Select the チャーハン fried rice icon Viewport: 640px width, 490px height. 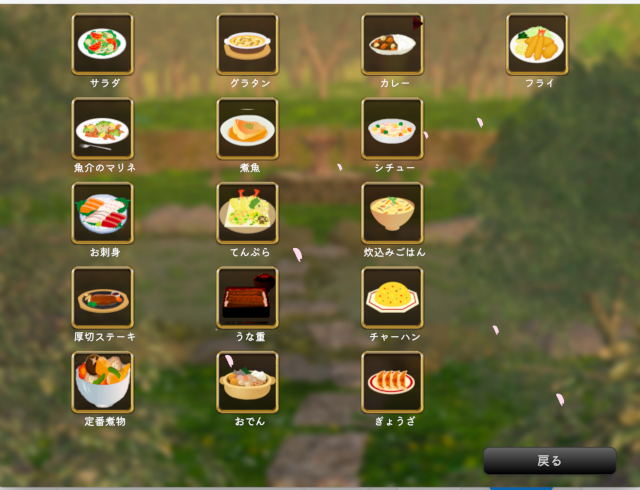[x=392, y=298]
